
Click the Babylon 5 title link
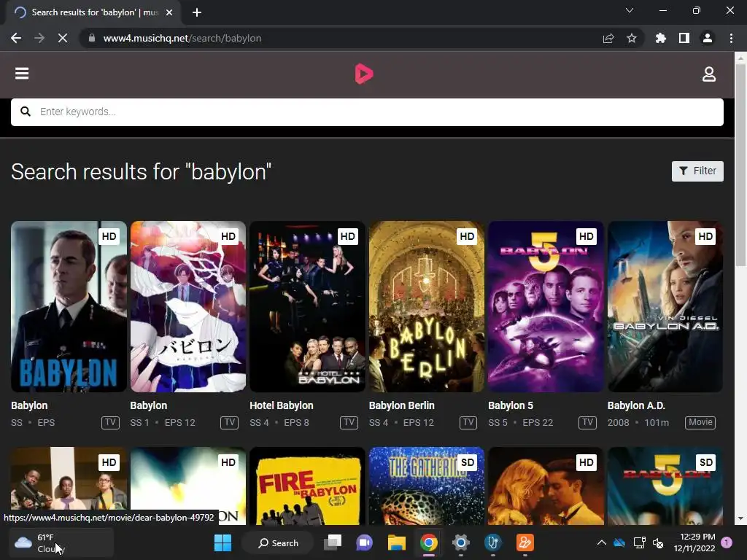[x=511, y=405]
